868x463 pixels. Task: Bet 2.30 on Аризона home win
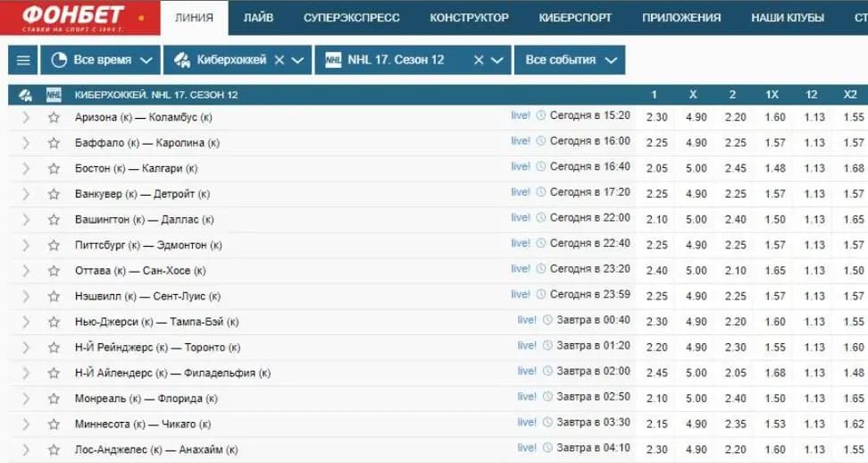click(656, 117)
